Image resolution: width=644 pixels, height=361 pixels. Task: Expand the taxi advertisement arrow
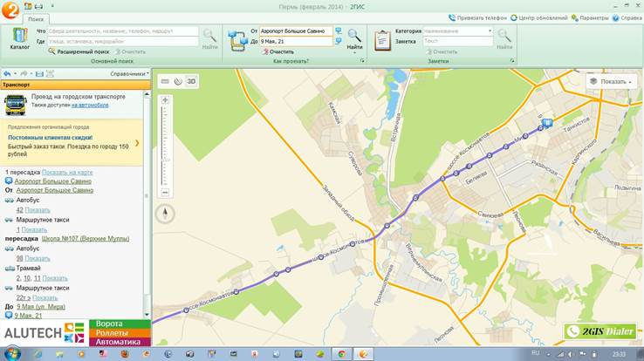(x=137, y=143)
